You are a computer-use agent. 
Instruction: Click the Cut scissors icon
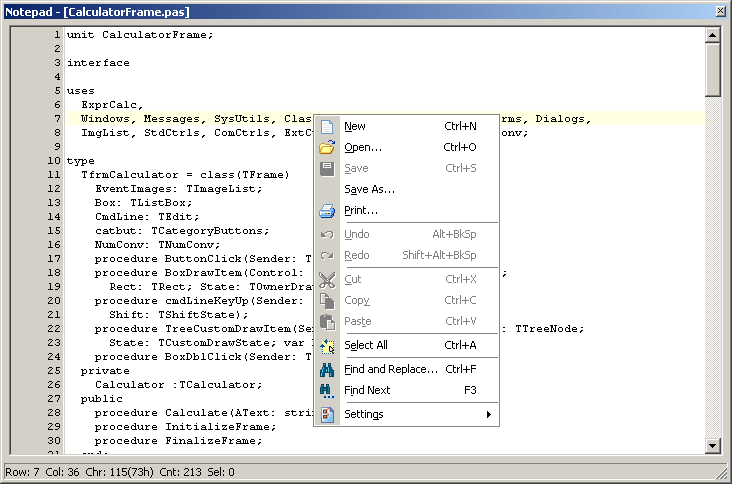(327, 280)
